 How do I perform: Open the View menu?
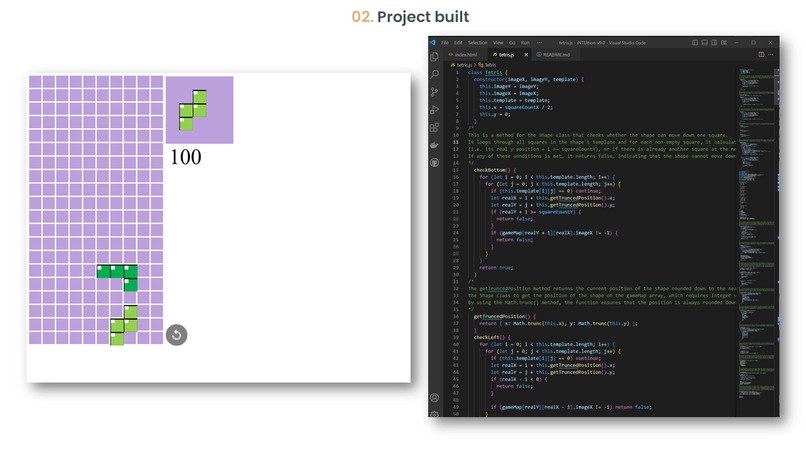tap(498, 43)
